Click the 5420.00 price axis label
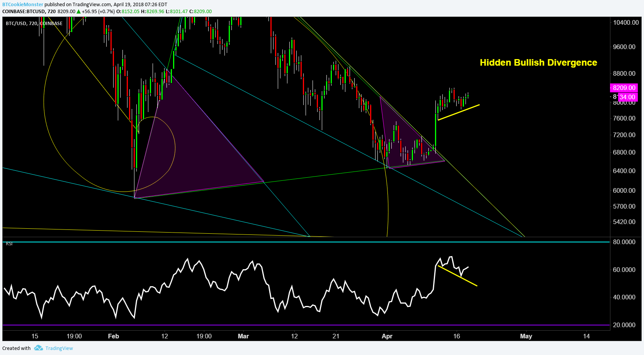 (x=624, y=222)
